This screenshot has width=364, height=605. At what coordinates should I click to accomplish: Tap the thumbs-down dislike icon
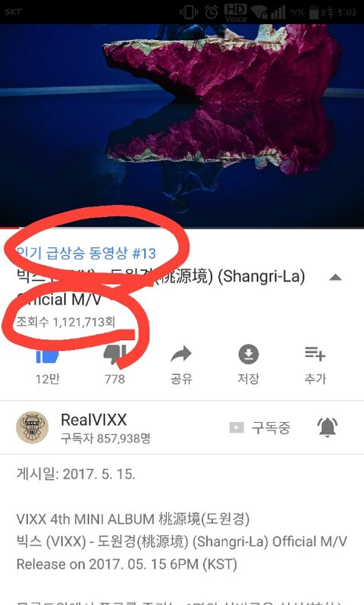point(115,354)
